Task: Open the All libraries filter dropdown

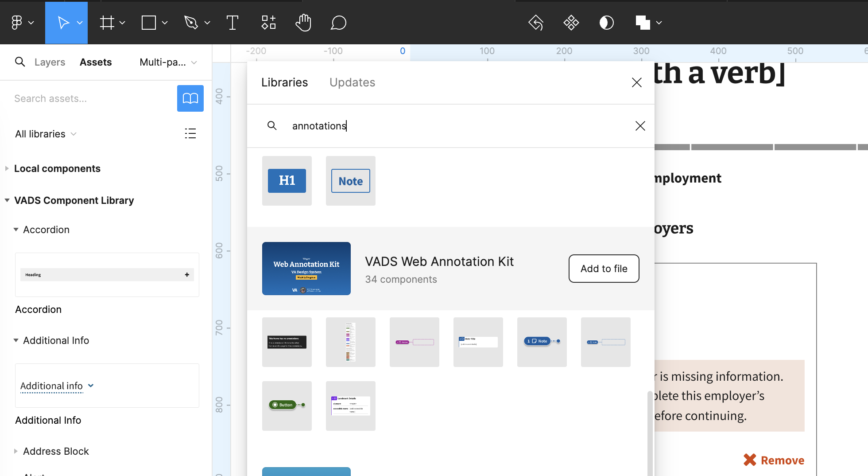Action: pos(46,134)
